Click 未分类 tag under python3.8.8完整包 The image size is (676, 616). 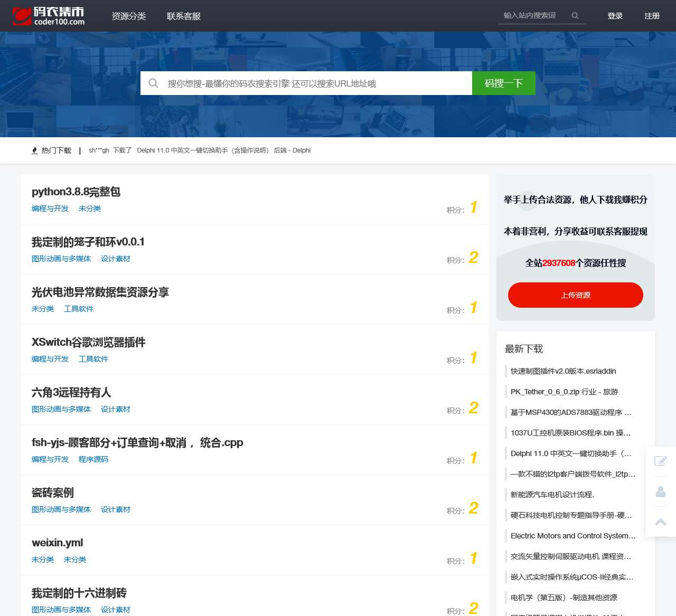pos(90,209)
